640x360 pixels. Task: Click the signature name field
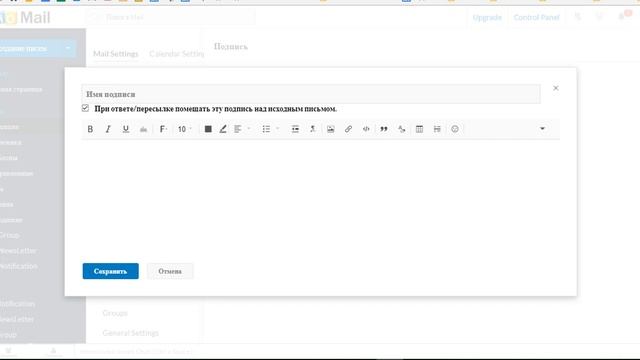[x=311, y=94]
